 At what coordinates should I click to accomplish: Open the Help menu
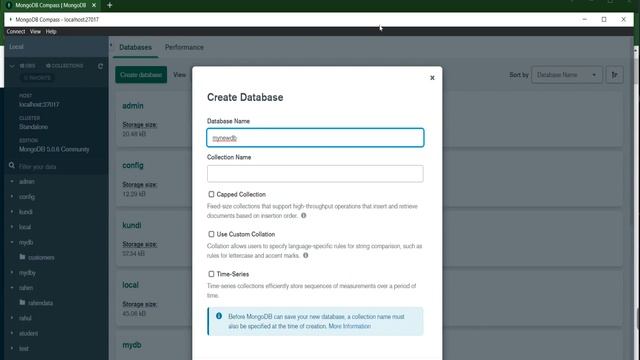coord(51,31)
